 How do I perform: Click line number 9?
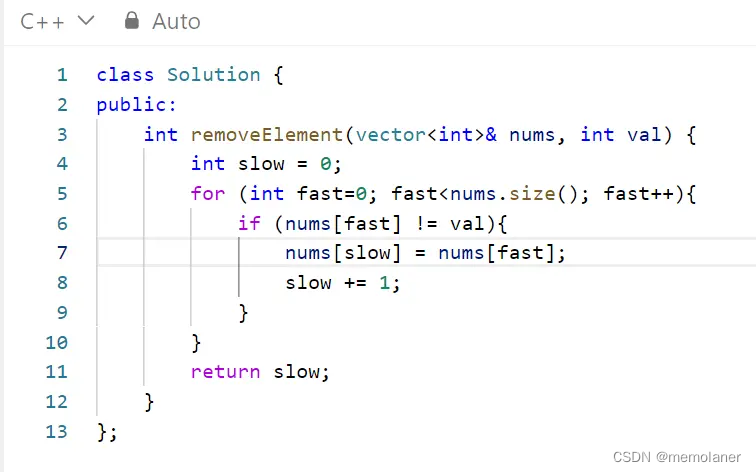point(62,313)
